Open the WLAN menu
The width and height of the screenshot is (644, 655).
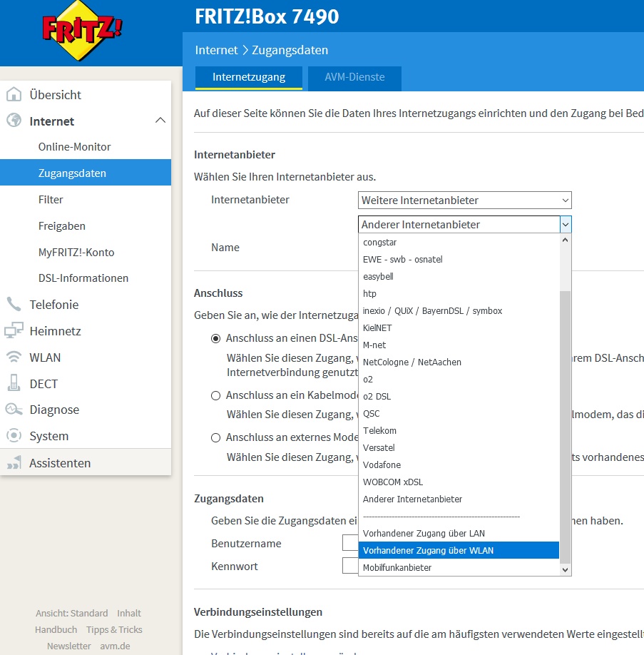click(45, 357)
